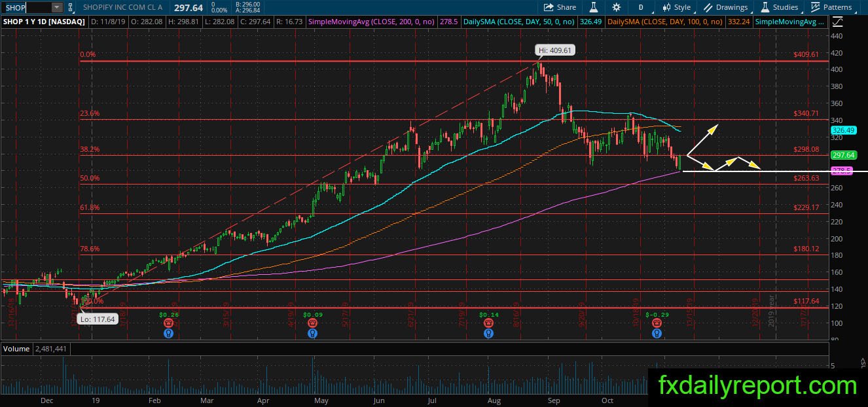Click the SHOP symbol input field
Screen dimensions: 868x407
26,7
